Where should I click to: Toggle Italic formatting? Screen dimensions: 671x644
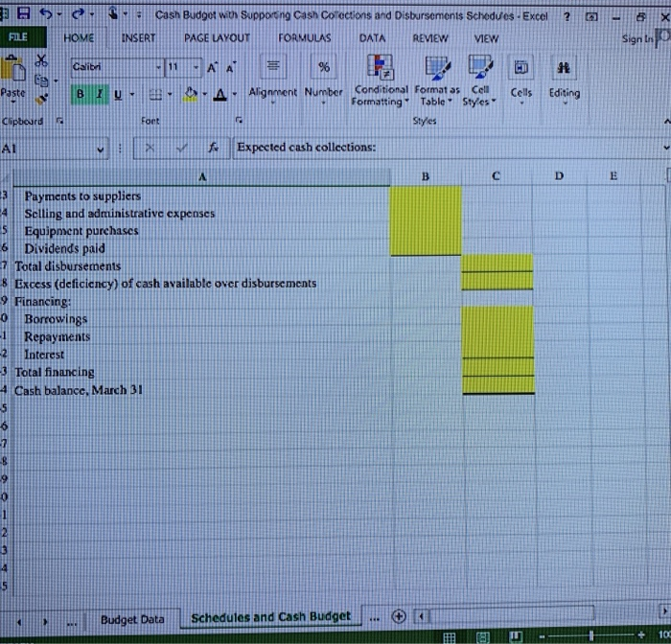[100, 94]
